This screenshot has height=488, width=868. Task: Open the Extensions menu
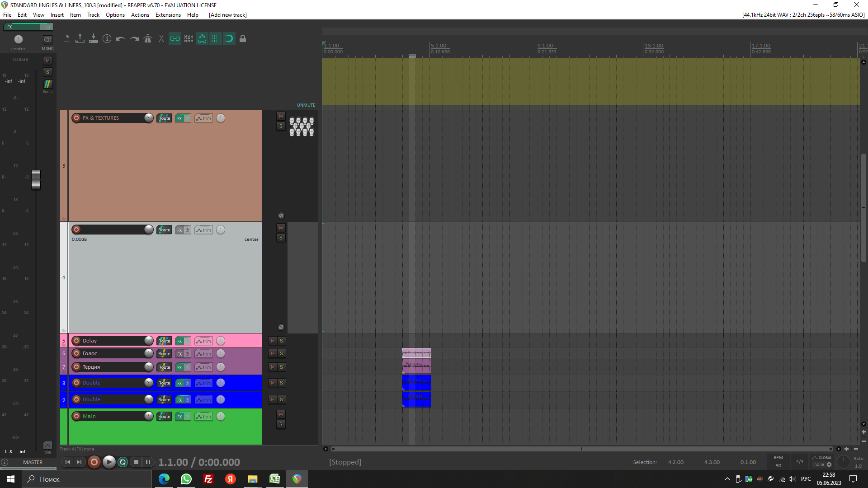coord(168,15)
